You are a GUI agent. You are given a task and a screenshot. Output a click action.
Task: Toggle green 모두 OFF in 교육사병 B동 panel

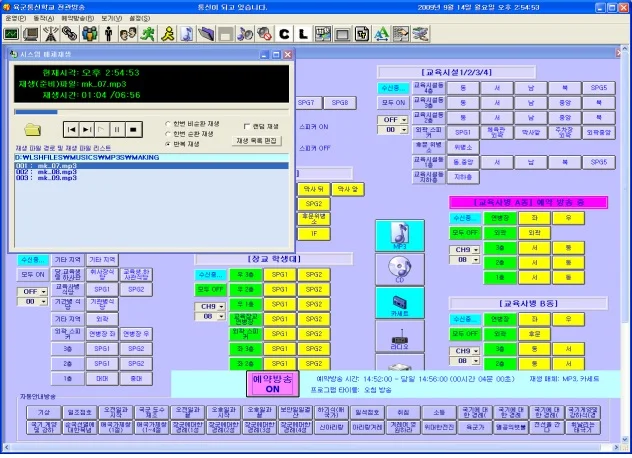(x=465, y=334)
